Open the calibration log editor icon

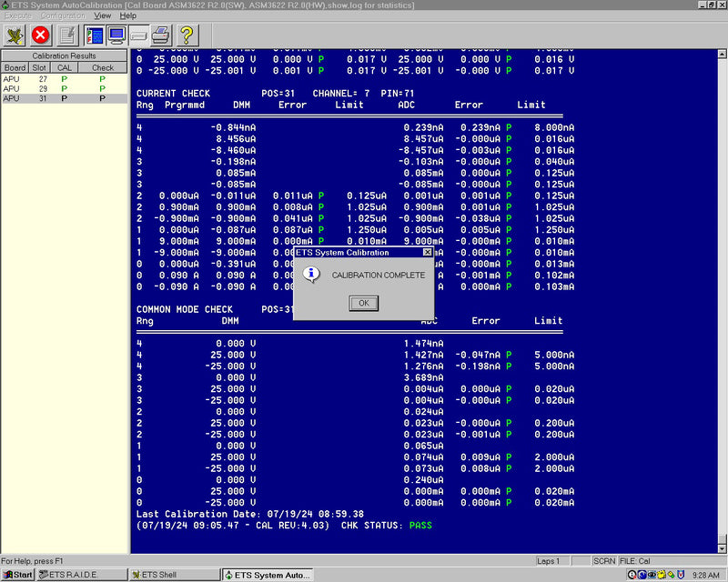67,35
